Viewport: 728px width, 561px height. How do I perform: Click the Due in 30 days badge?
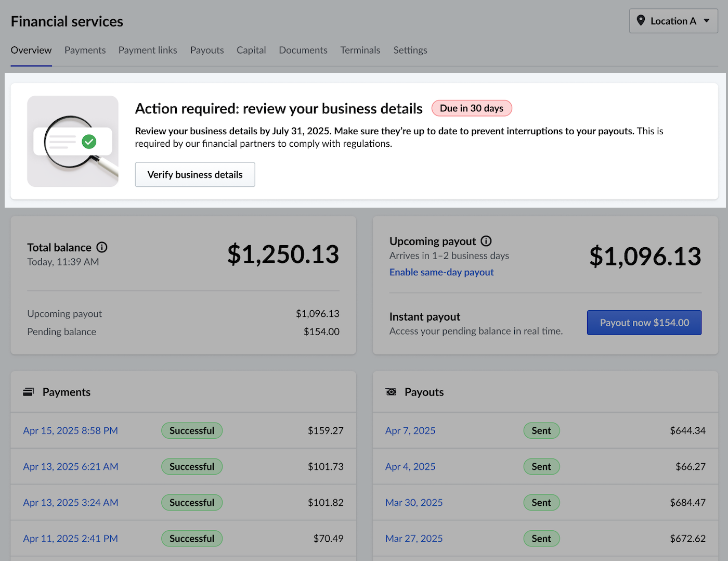tap(472, 108)
